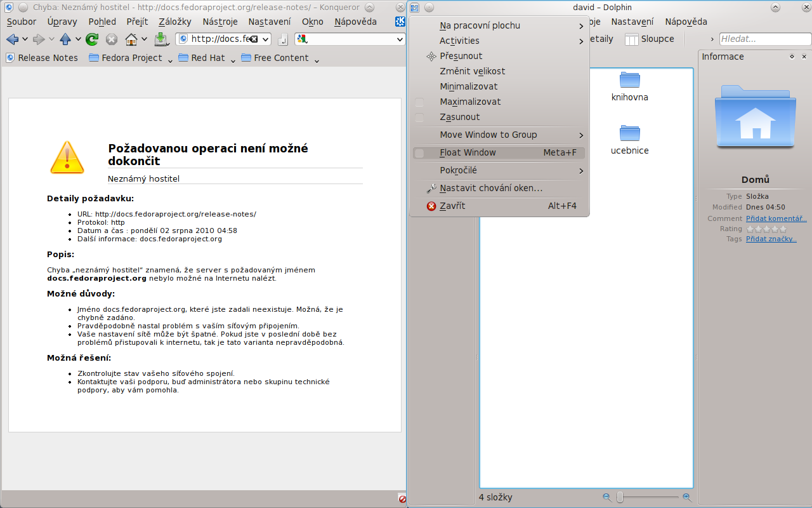Expand the Pokročilé submenu
This screenshot has width=812, height=508.
(499, 170)
